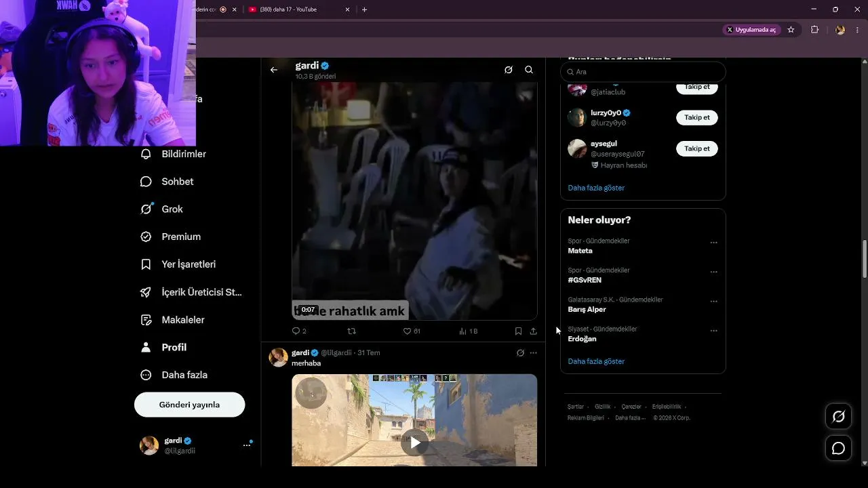
Task: Open the 31 Tem post timestamp
Action: [x=369, y=353]
